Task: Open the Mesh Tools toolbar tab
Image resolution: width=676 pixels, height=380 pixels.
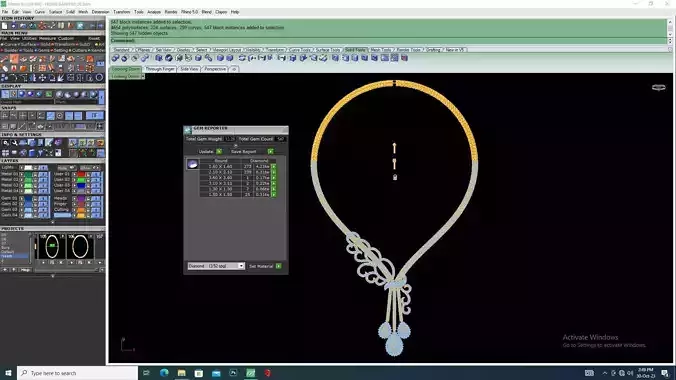Action: (381, 50)
